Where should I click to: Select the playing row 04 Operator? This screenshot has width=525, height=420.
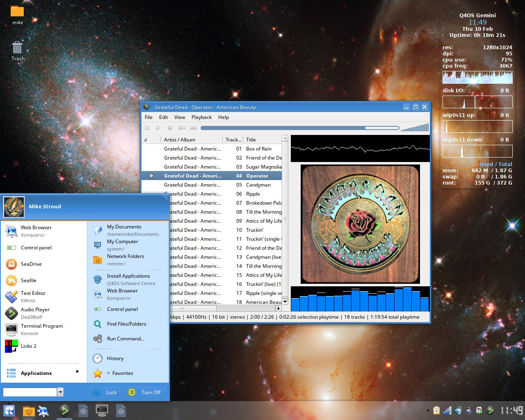[x=212, y=176]
